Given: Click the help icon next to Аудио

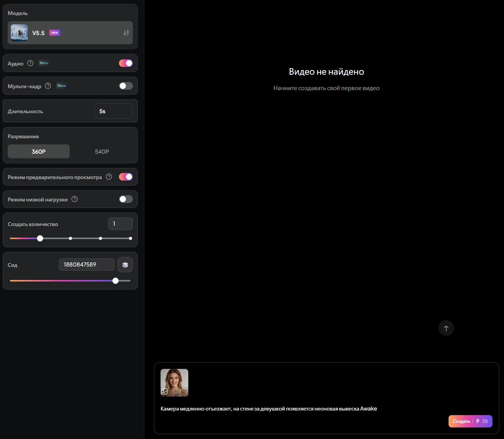Looking at the screenshot, I should point(30,63).
